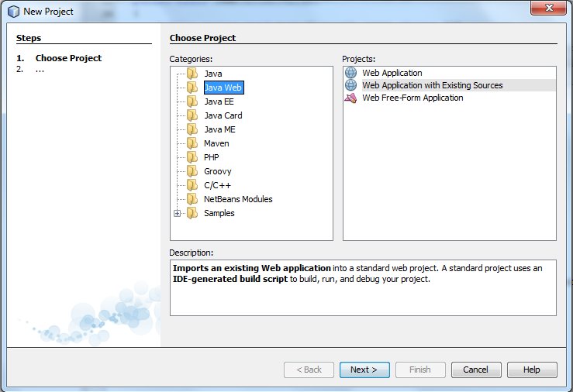
Task: Click the Java ME folder icon
Action: 192,129
